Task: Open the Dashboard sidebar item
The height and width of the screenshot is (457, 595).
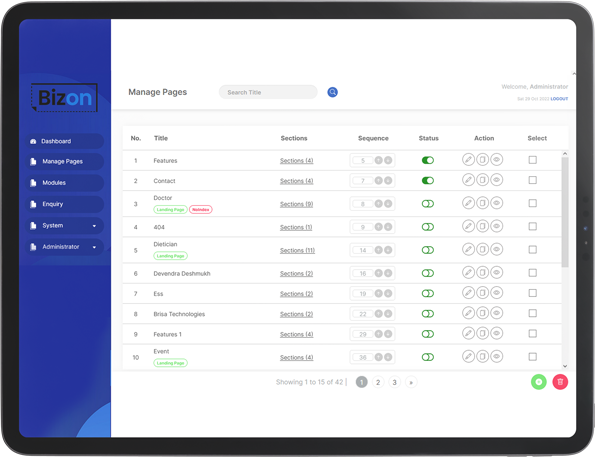Action: [x=65, y=141]
